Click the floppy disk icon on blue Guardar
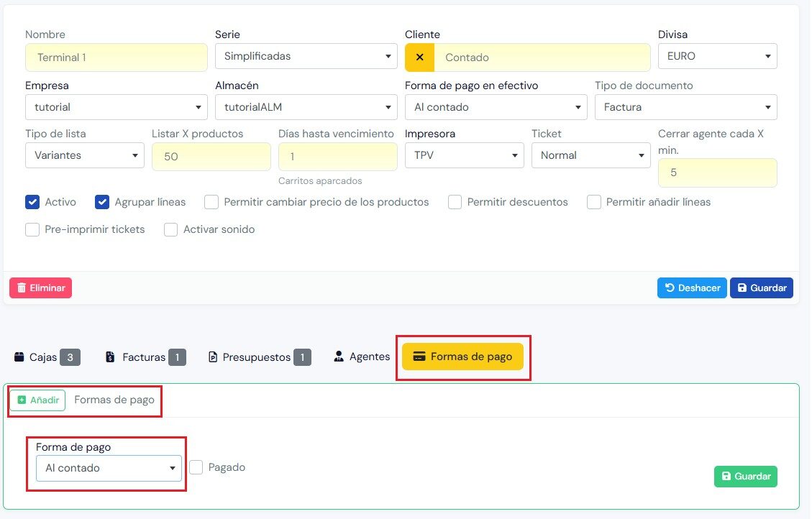 [x=742, y=288]
